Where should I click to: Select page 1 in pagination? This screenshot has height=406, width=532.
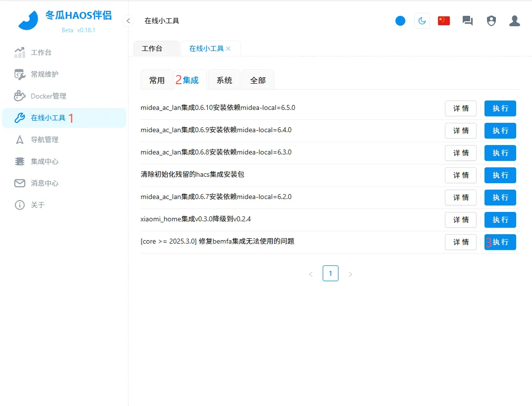coord(331,273)
